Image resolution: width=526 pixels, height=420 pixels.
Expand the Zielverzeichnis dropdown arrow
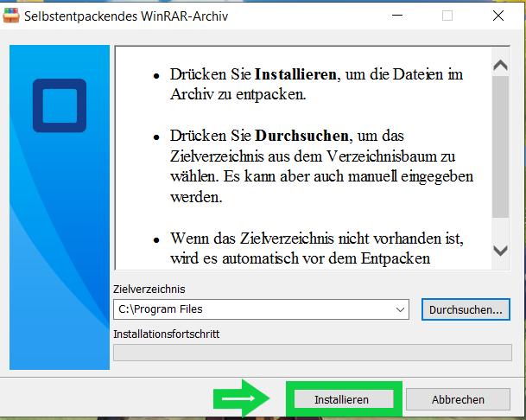[x=400, y=309]
